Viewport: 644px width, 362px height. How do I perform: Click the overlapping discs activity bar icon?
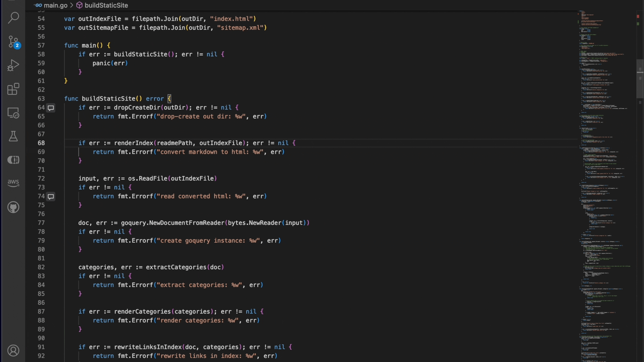pyautogui.click(x=13, y=160)
